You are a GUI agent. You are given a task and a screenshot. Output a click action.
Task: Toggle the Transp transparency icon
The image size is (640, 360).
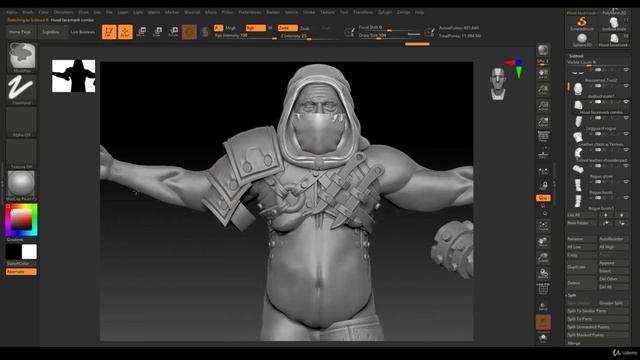click(x=543, y=306)
